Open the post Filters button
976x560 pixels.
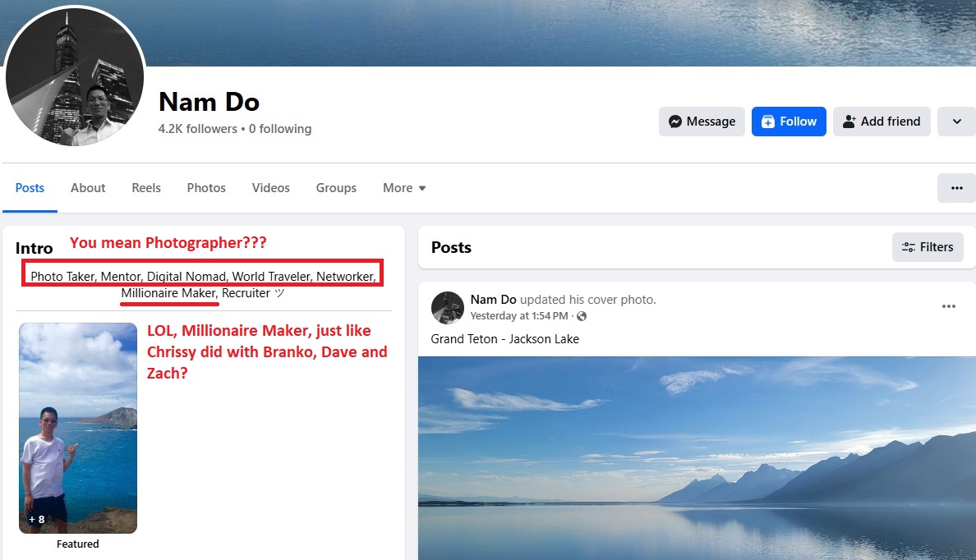point(928,247)
